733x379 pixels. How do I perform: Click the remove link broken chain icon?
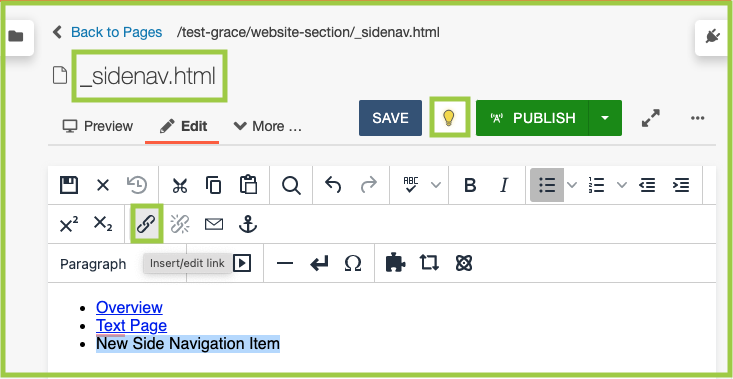click(180, 224)
